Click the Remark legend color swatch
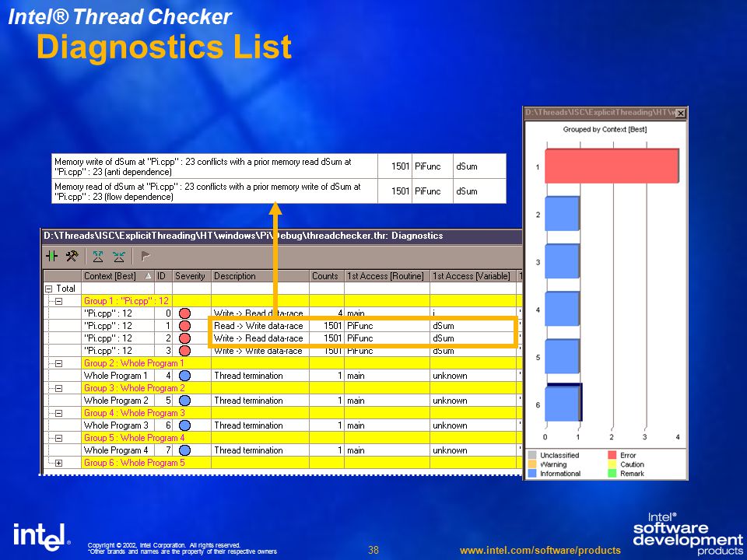 [612, 474]
